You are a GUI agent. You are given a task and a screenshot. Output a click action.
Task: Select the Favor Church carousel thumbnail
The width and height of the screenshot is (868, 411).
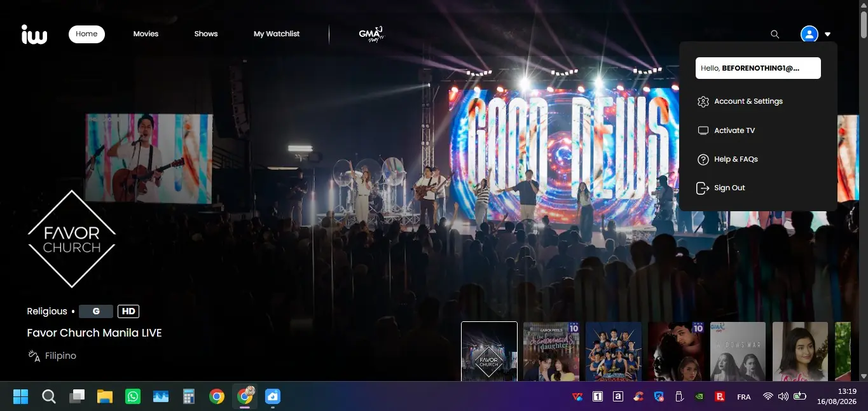489,351
